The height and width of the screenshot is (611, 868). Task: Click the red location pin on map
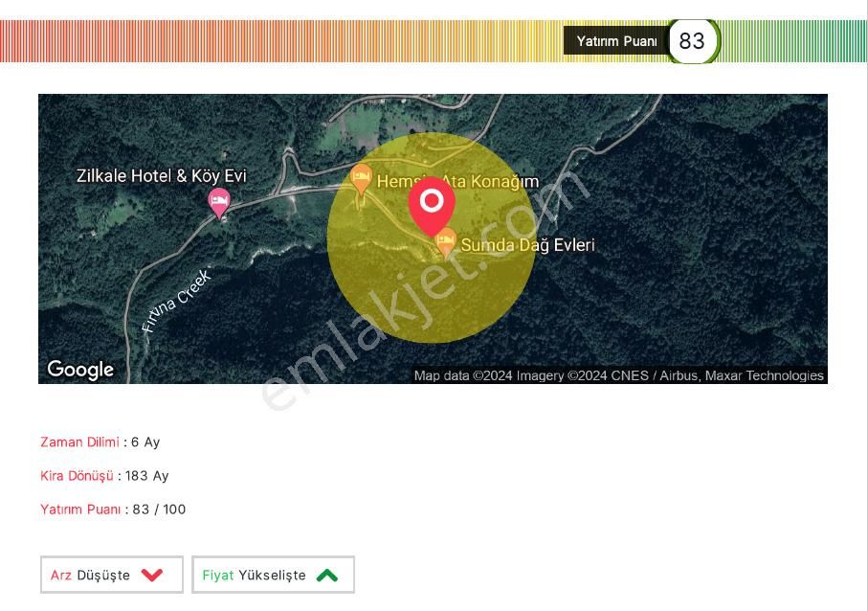point(432,203)
